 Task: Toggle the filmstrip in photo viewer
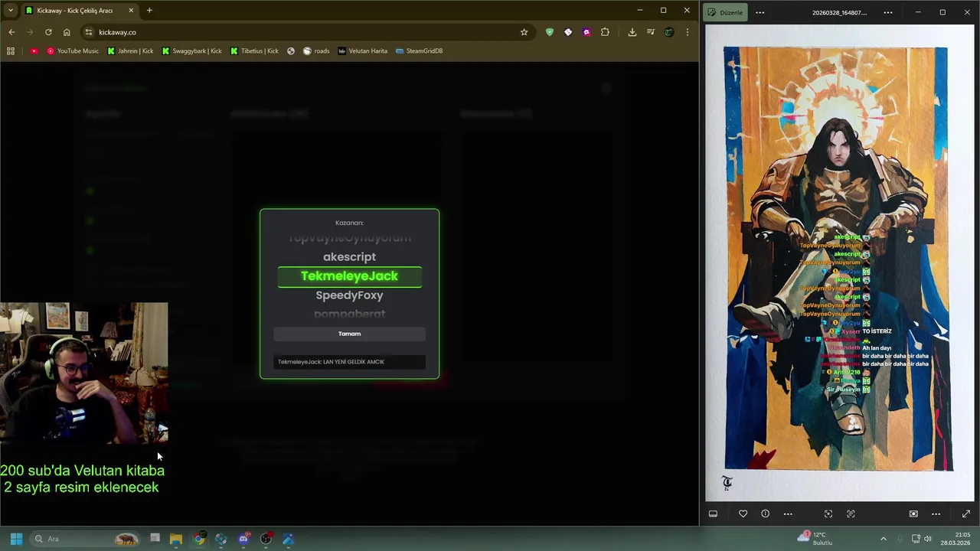tap(713, 514)
